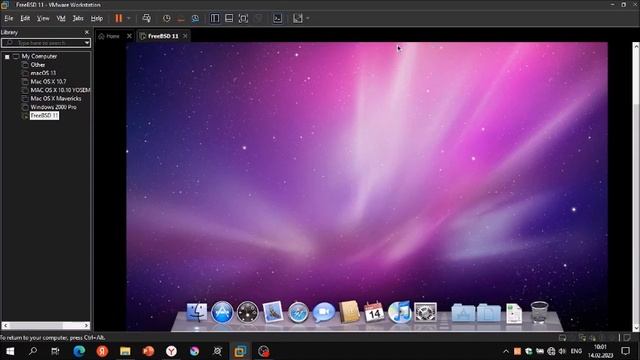
Task: Open App Store in the guest dock
Action: point(222,312)
